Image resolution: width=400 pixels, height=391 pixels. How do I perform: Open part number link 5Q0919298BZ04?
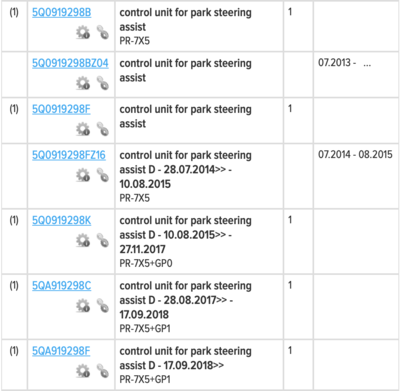70,63
